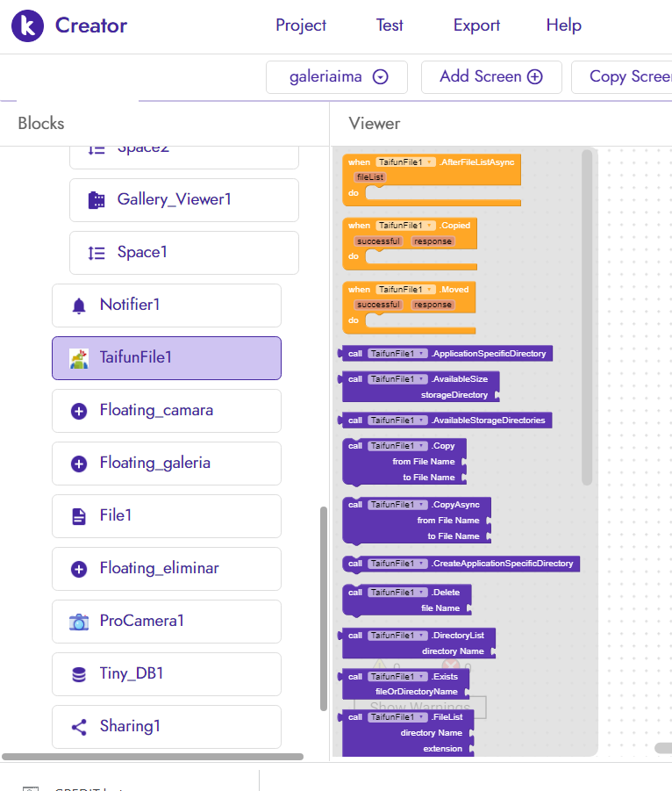This screenshot has height=791, width=672.
Task: Select the Tiny_DB1 block entry
Action: (167, 674)
